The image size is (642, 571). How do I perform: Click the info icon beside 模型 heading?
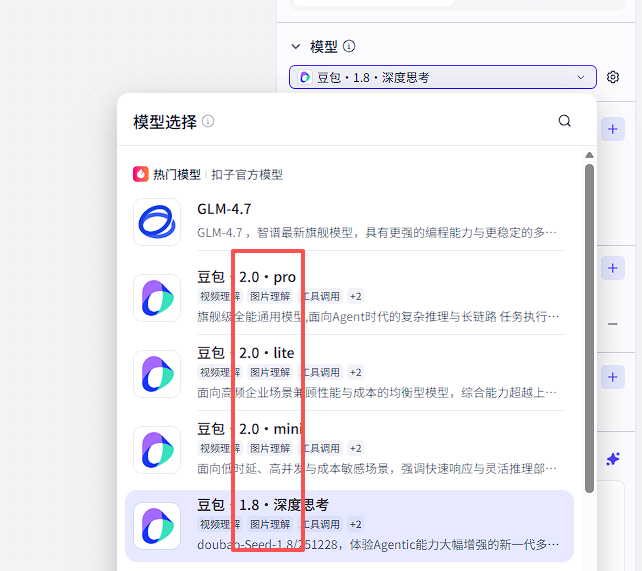coord(349,46)
